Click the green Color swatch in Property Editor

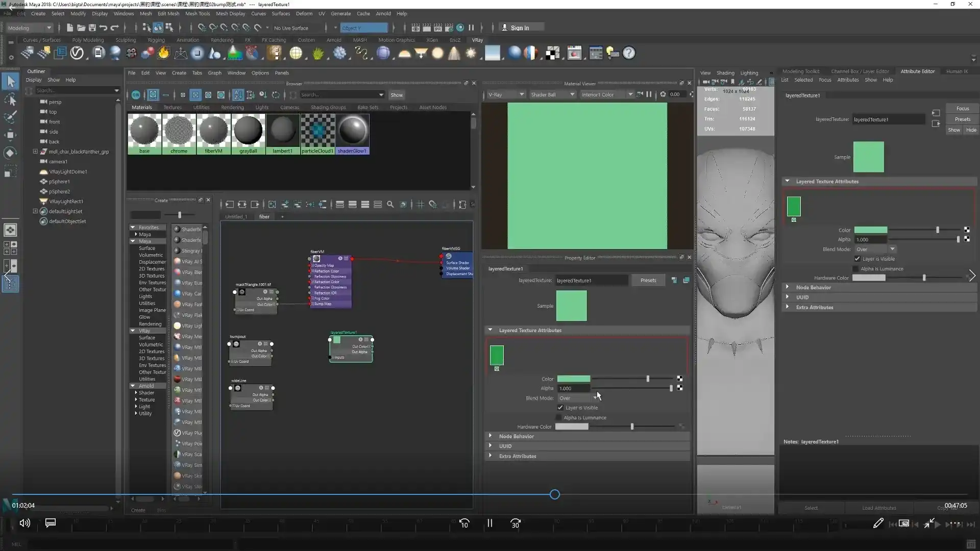(x=573, y=379)
